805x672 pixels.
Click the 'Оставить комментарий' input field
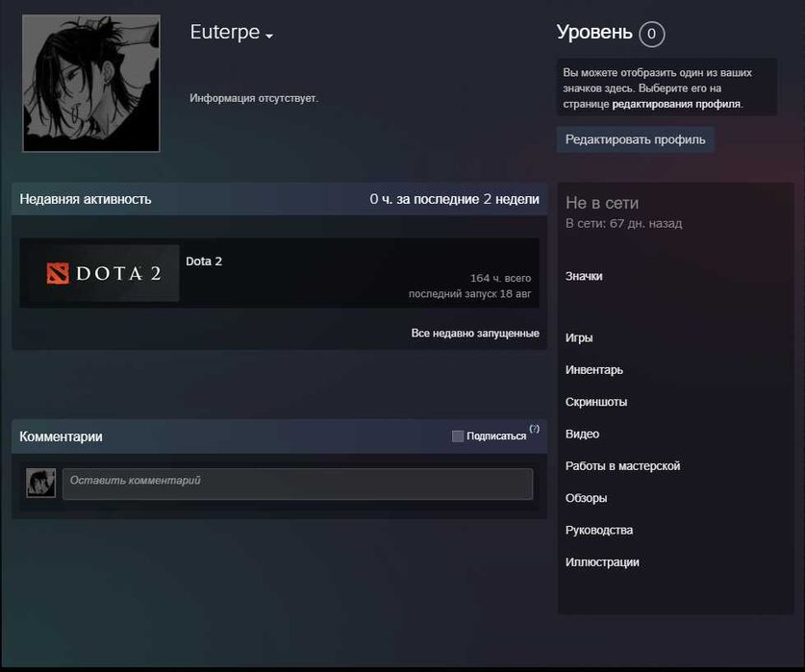pos(298,484)
